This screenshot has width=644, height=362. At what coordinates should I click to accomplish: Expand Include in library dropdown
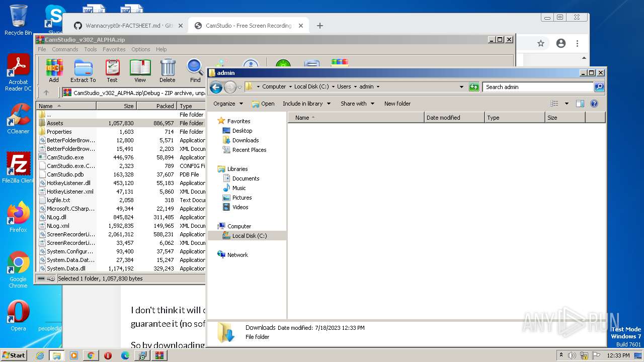click(307, 104)
